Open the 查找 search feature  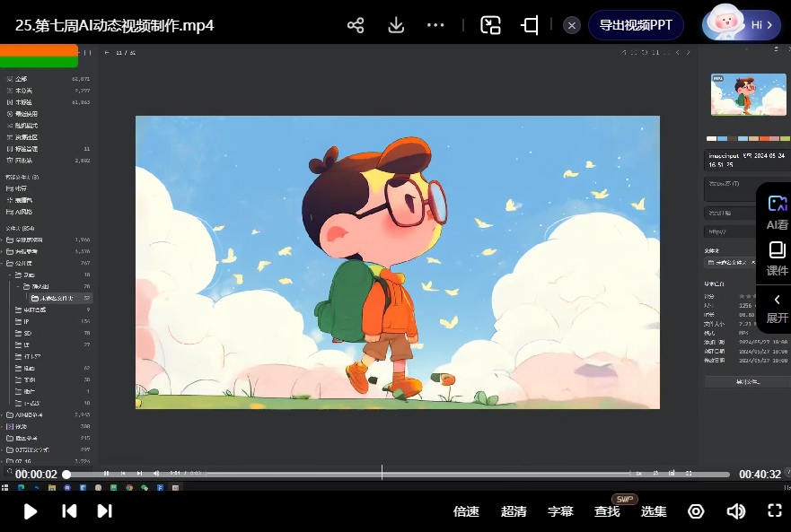tap(607, 511)
